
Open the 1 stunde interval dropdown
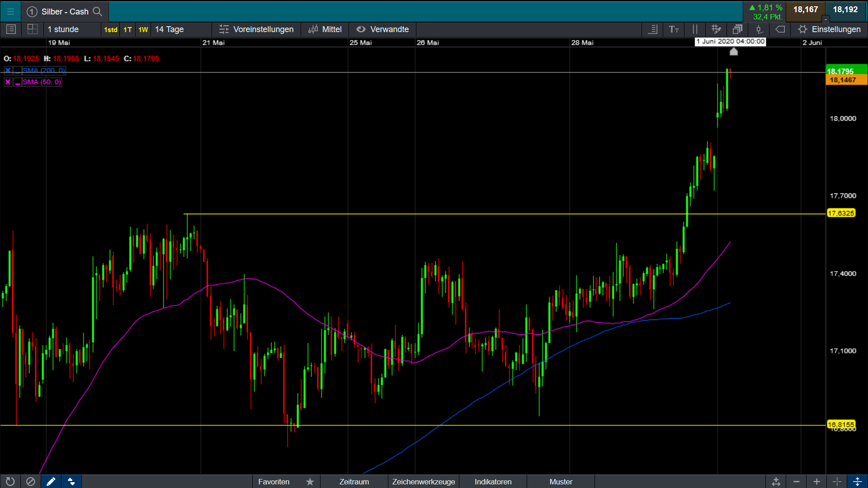(x=63, y=29)
